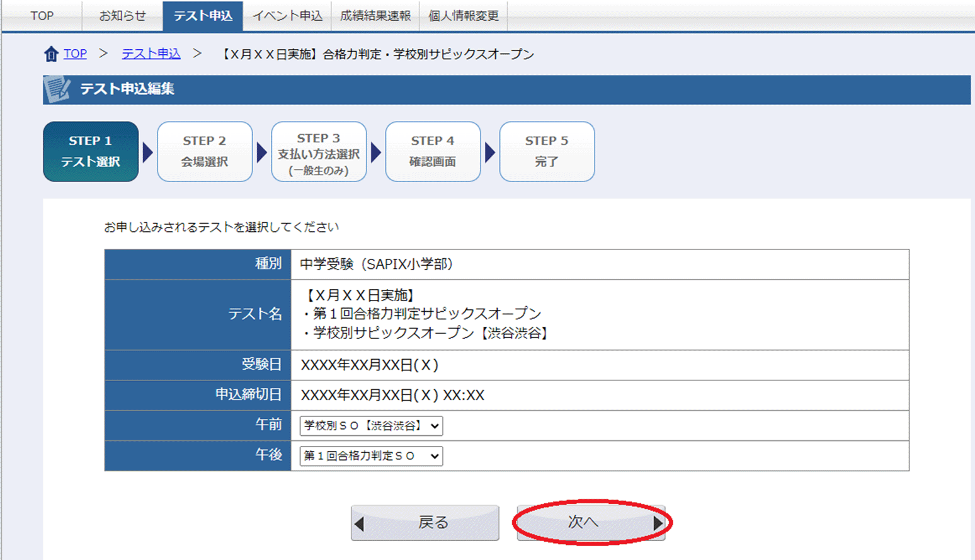Follow the テスト申込 breadcrumb link
Viewport: 975px width, 560px height.
(x=151, y=54)
